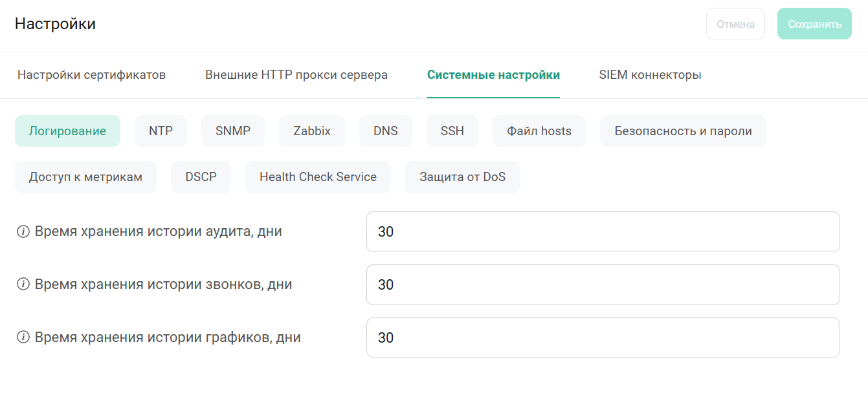Go to SIEM коннекторы tab

pyautogui.click(x=650, y=75)
